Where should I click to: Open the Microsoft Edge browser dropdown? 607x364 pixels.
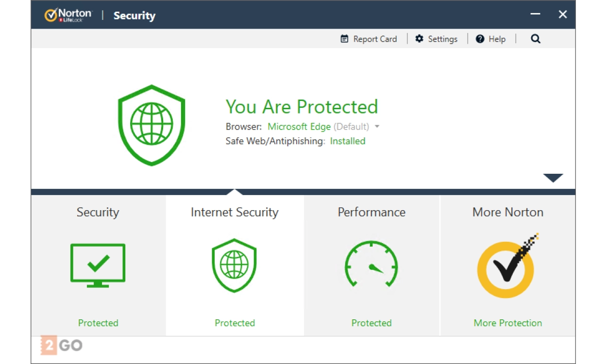[x=377, y=127]
